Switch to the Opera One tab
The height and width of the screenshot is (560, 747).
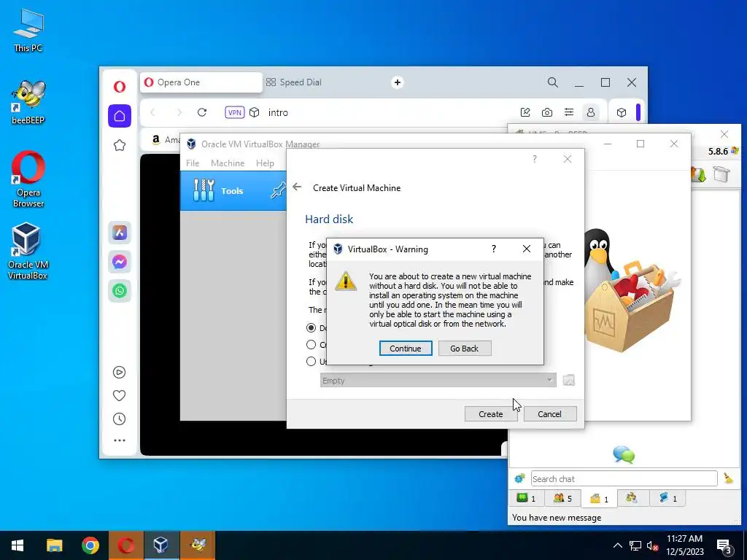(x=201, y=82)
